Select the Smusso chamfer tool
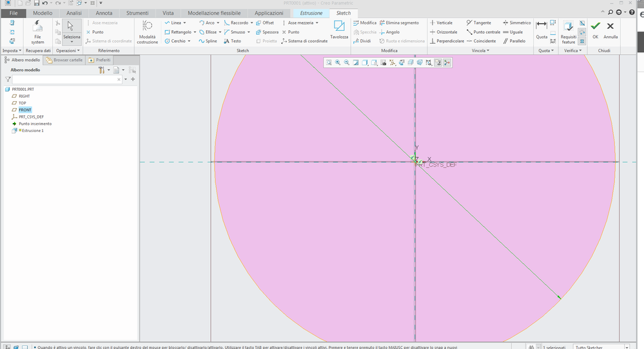Screen dimensions: 644x349 (x=235, y=32)
